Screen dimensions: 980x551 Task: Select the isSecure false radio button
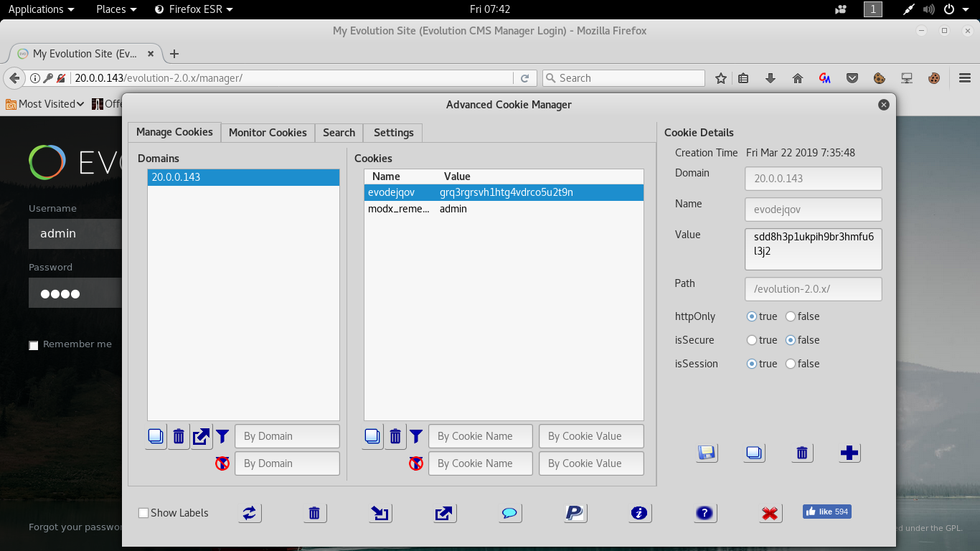791,340
